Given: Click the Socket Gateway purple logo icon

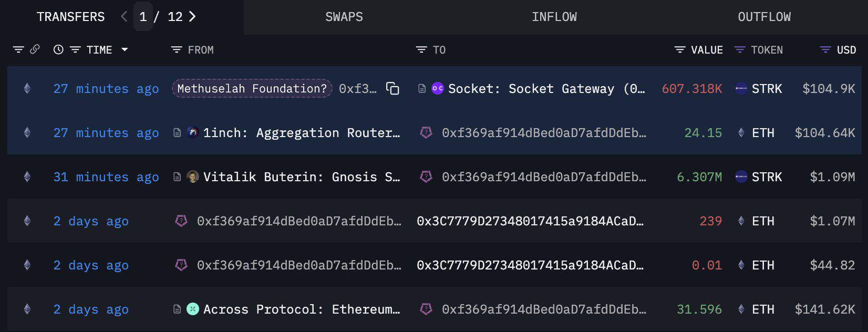Looking at the screenshot, I should (x=437, y=89).
